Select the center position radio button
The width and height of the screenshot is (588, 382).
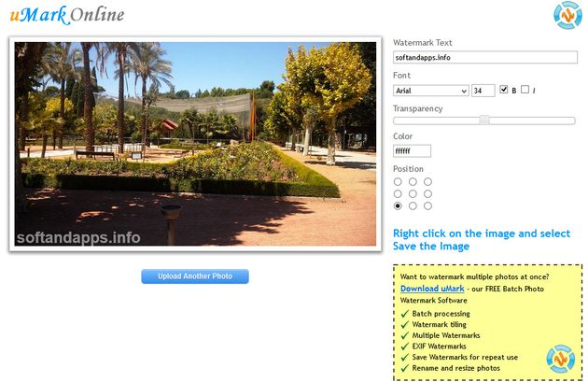click(x=413, y=193)
